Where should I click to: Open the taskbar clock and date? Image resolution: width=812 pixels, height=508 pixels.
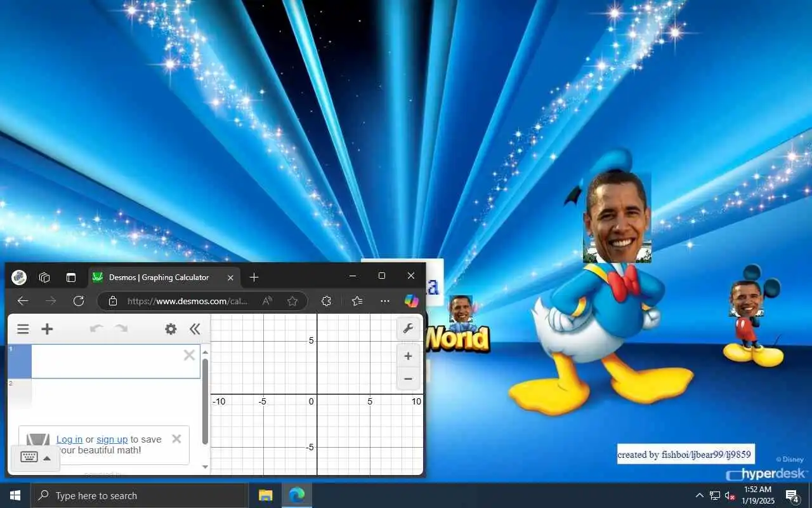pyautogui.click(x=757, y=495)
